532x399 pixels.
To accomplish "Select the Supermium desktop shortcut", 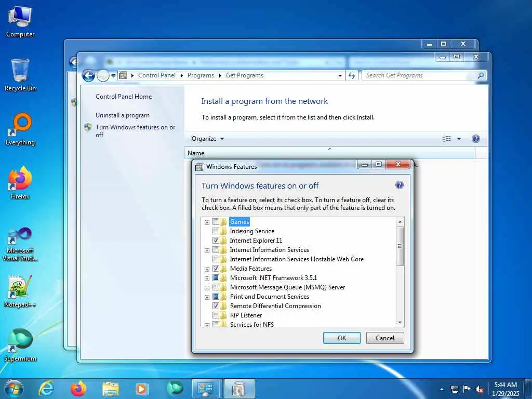I will [x=20, y=345].
